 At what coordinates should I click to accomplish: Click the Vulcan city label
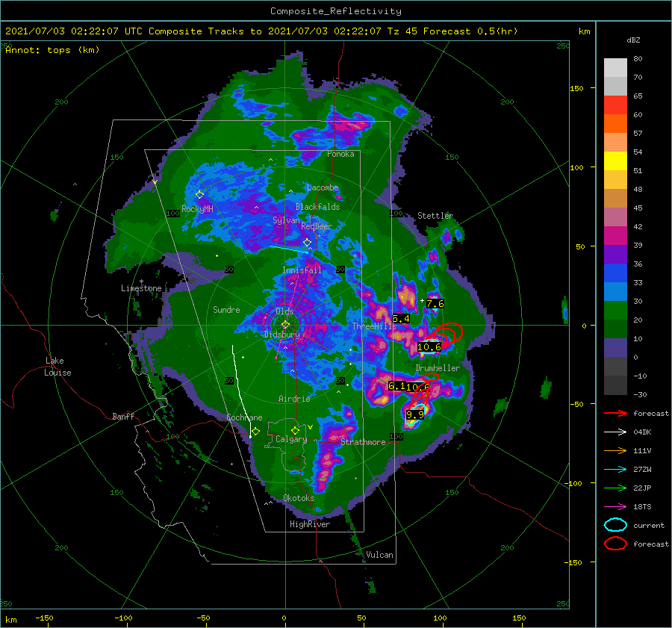point(379,555)
